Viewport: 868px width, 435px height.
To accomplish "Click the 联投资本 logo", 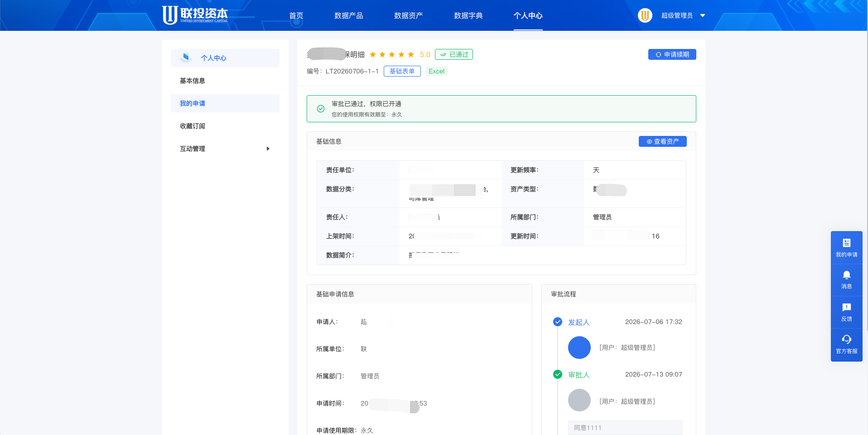I will [195, 15].
